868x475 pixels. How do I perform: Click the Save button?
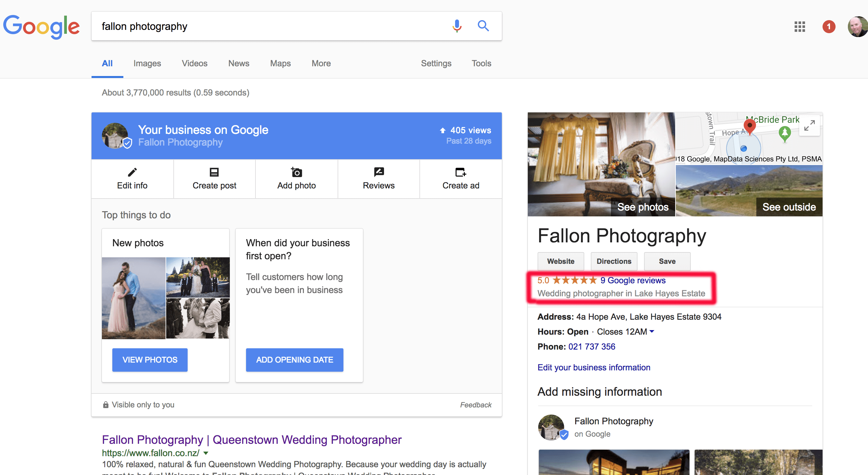click(667, 261)
